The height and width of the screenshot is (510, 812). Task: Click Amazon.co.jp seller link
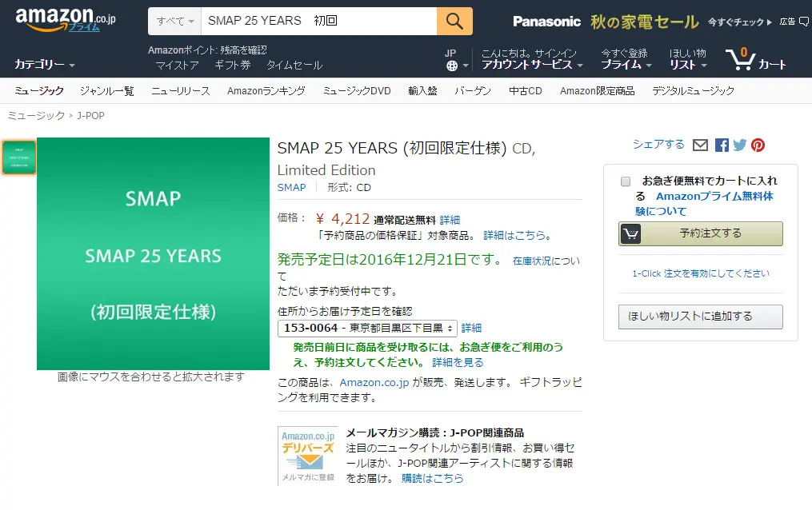click(x=374, y=382)
